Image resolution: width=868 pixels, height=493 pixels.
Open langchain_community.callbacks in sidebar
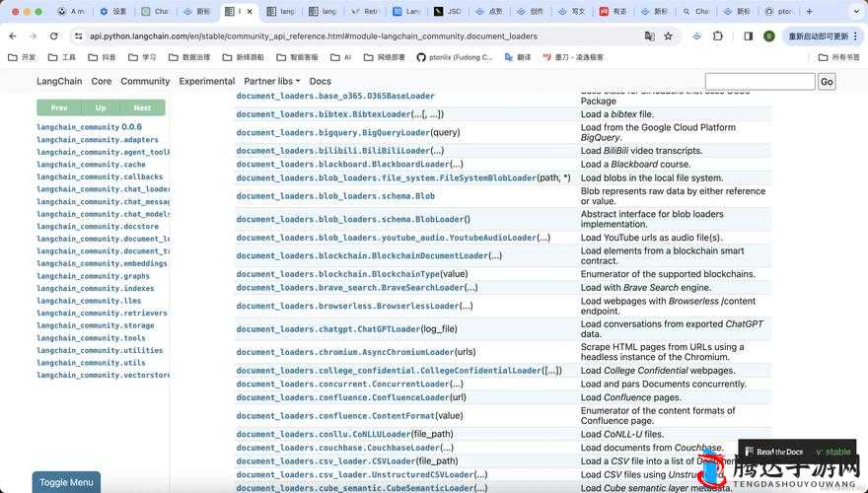pos(100,177)
